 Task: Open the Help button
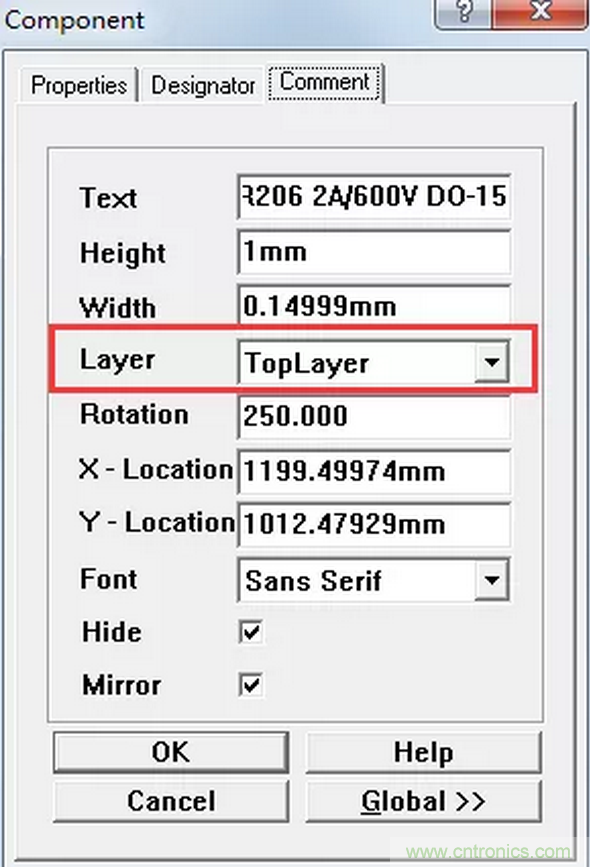coord(424,752)
